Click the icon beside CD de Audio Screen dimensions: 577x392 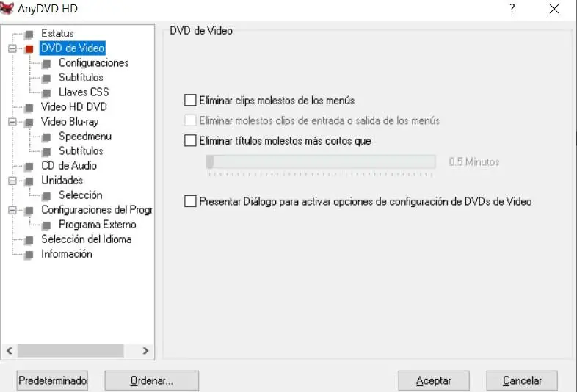coord(29,167)
